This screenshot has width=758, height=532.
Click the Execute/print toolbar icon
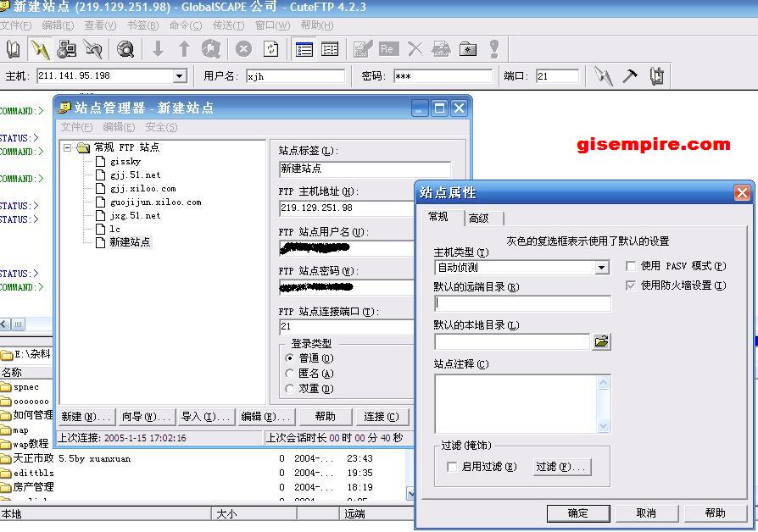(441, 49)
